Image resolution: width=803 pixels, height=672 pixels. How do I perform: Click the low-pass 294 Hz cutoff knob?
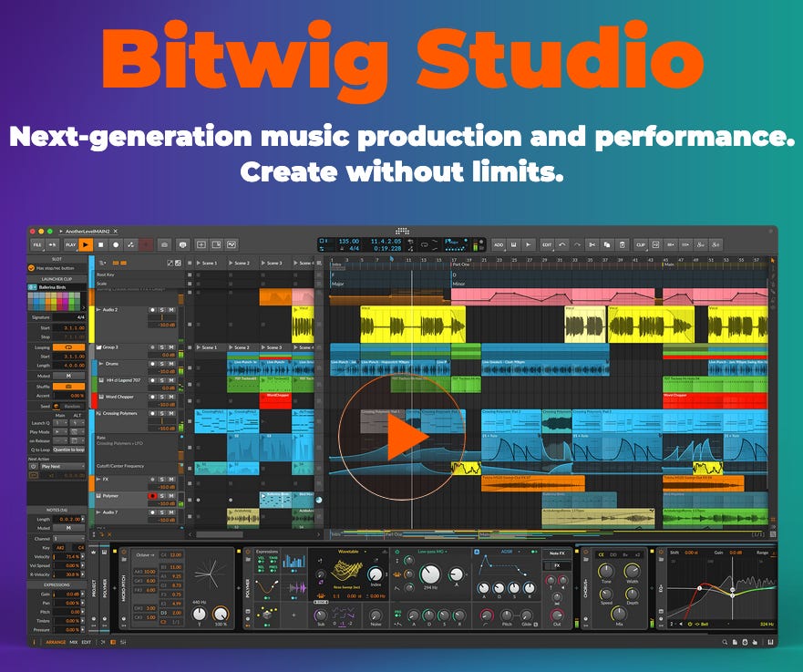(429, 574)
